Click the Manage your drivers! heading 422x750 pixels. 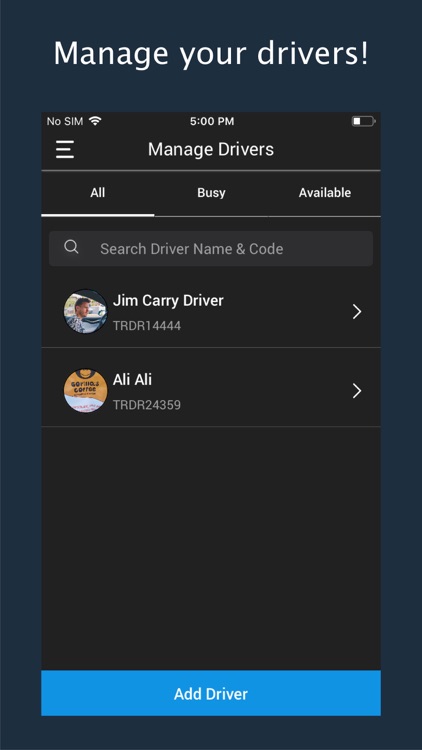coord(211,53)
